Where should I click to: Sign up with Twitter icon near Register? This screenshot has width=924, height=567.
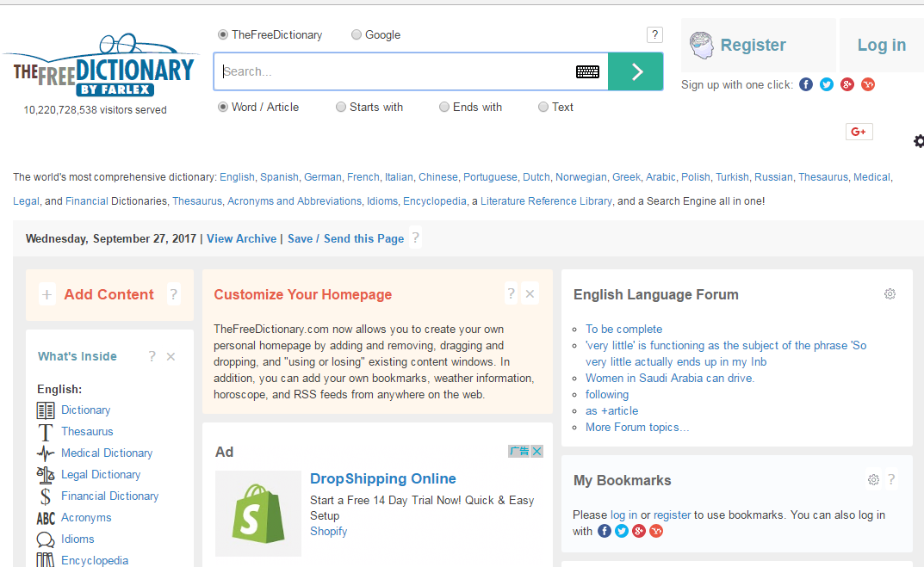(827, 85)
